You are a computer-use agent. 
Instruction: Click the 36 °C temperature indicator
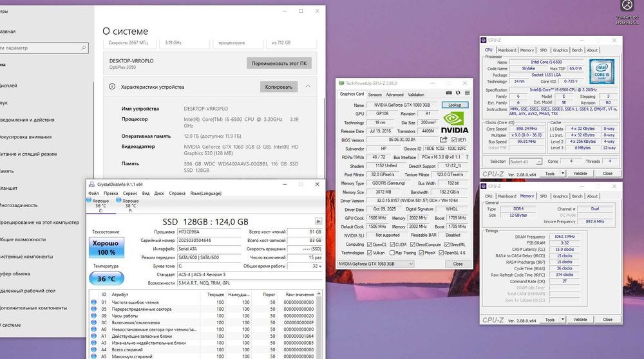[106, 279]
